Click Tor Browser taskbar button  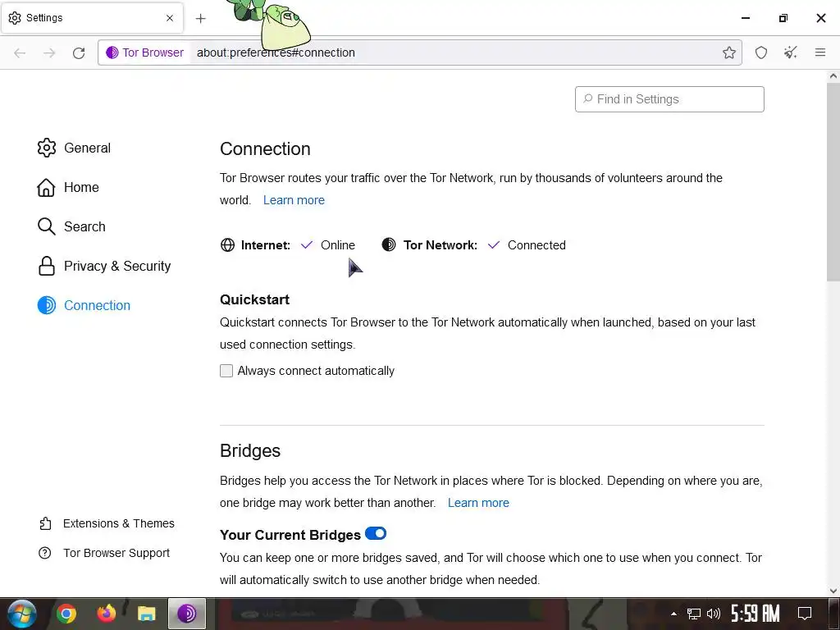(187, 614)
